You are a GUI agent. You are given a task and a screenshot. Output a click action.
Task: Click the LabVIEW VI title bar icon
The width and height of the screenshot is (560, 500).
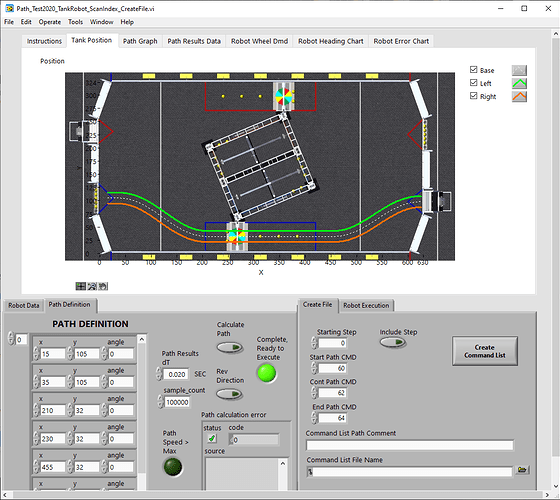(9, 8)
